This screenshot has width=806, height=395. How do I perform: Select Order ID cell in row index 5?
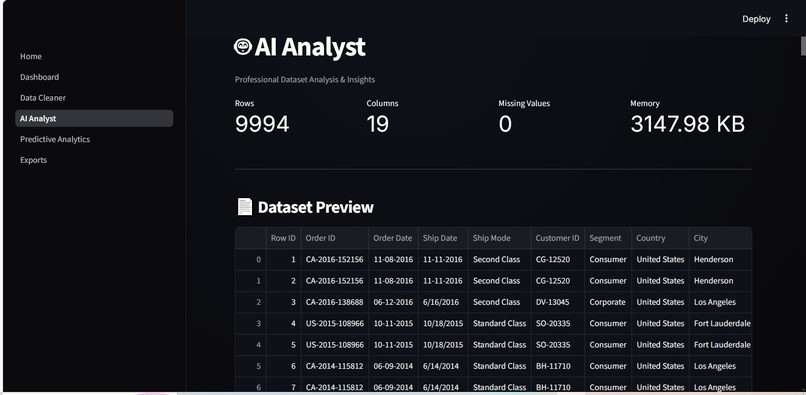335,366
